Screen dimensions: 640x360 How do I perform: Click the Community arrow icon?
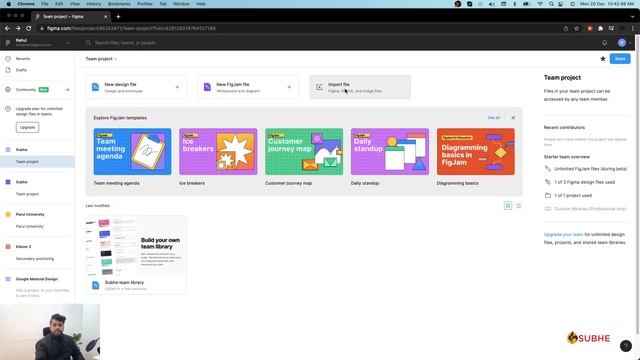(x=67, y=90)
